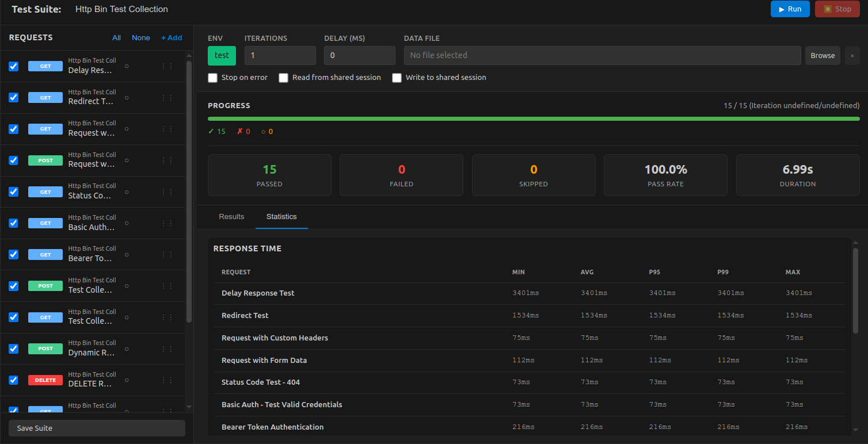Click the GET badge on Delay Response Test
The height and width of the screenshot is (444, 868).
pyautogui.click(x=45, y=66)
